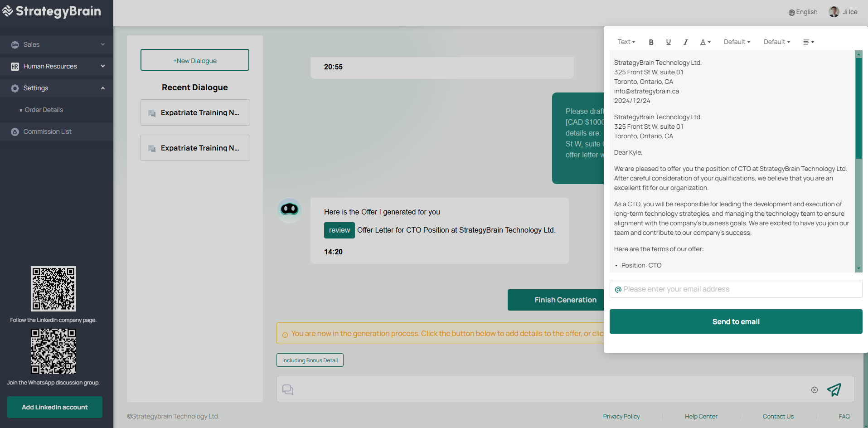Click Add LinkedIn account button

point(55,407)
